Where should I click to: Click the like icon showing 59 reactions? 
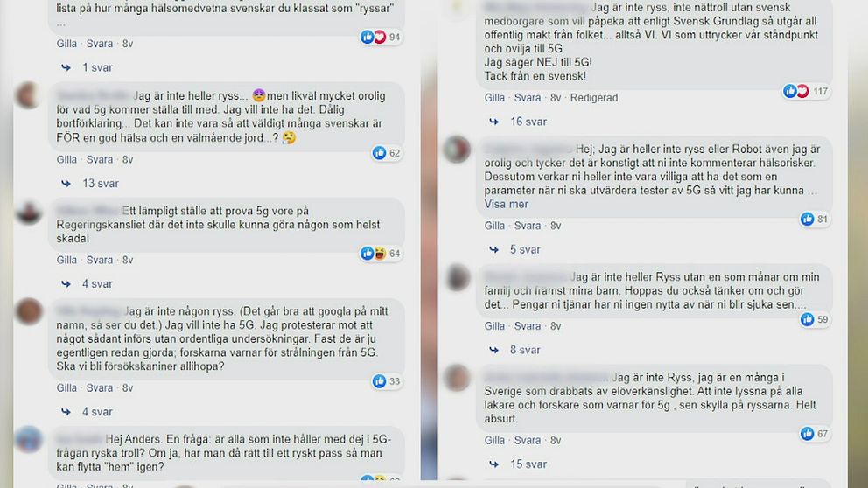pyautogui.click(x=807, y=319)
